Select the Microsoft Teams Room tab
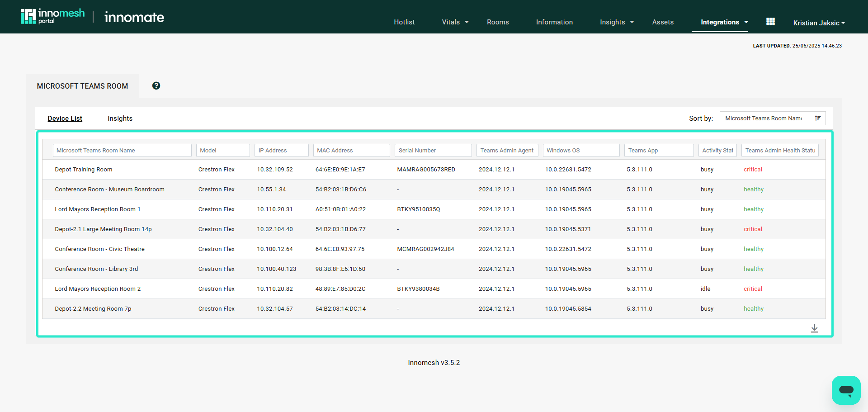 pos(83,86)
